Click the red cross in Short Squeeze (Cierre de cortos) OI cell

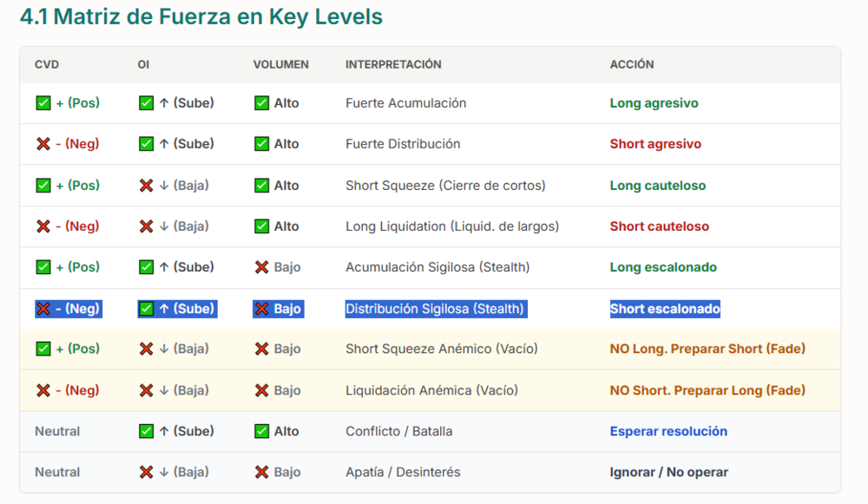click(x=146, y=186)
